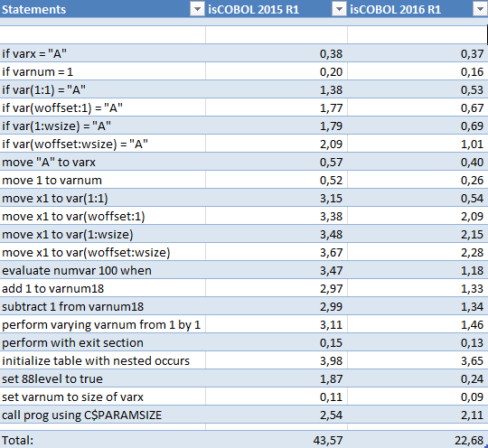488x448 pixels.
Task: Select 'perform with exit section' cell
Action: tap(103, 342)
